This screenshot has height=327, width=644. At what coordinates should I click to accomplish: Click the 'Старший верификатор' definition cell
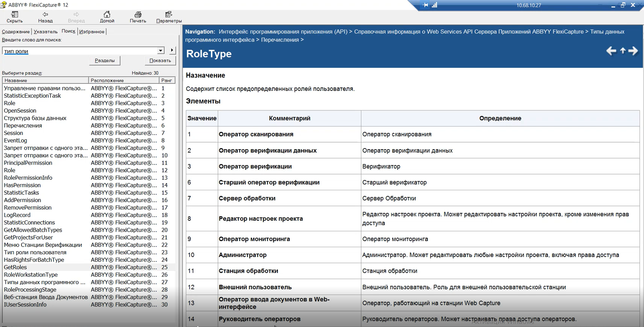click(500, 182)
